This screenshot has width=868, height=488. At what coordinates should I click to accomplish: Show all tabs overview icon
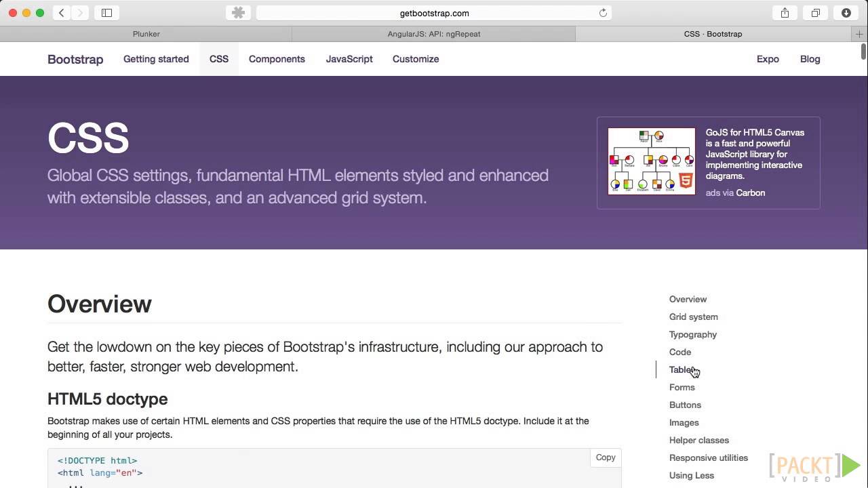click(816, 13)
